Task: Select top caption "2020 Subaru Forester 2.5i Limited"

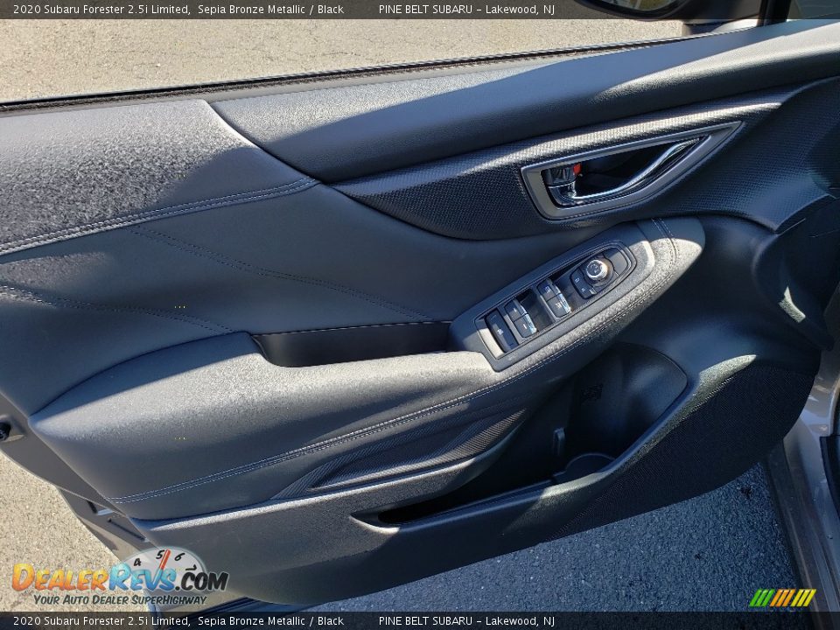Action: [x=101, y=9]
